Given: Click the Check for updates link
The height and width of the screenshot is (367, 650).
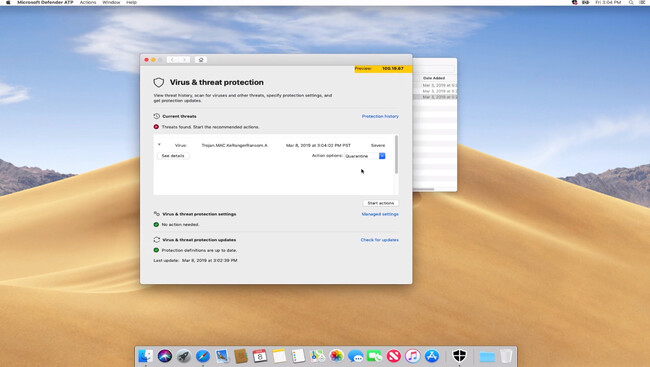Looking at the screenshot, I should 379,240.
